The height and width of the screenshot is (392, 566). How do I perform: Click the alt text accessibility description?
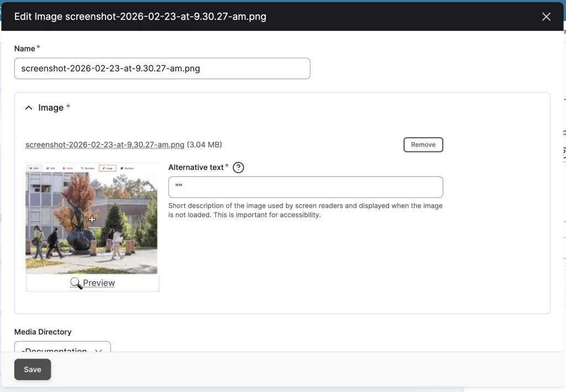pyautogui.click(x=305, y=210)
